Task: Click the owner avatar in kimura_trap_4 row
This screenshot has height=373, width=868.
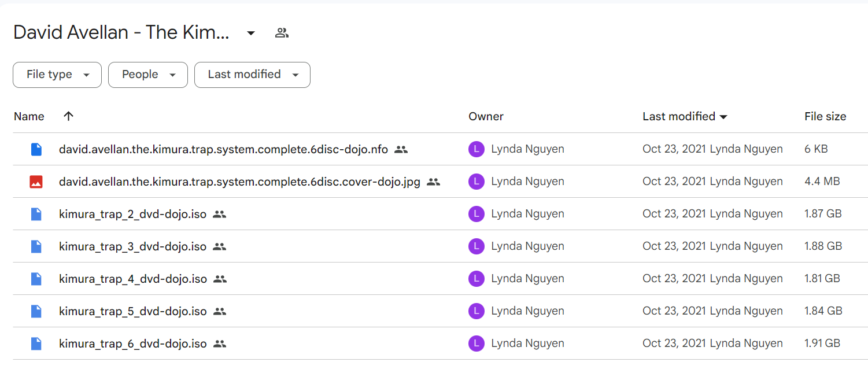Action: 476,279
